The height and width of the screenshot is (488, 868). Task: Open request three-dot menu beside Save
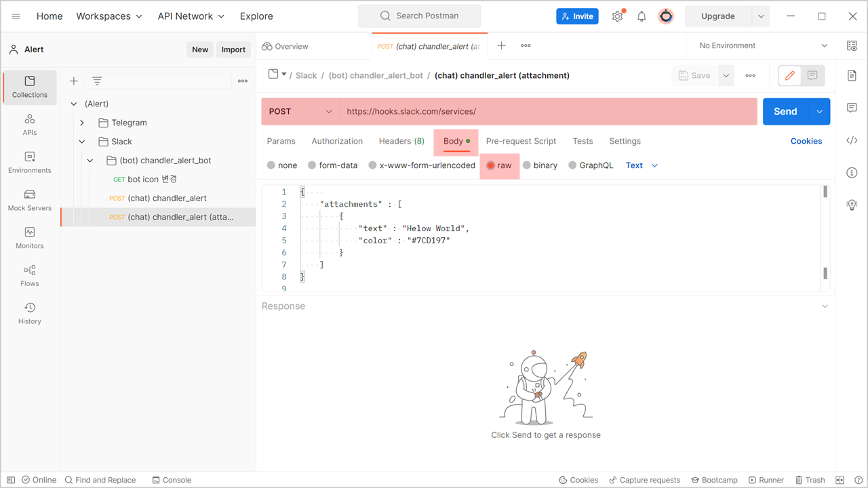click(750, 75)
